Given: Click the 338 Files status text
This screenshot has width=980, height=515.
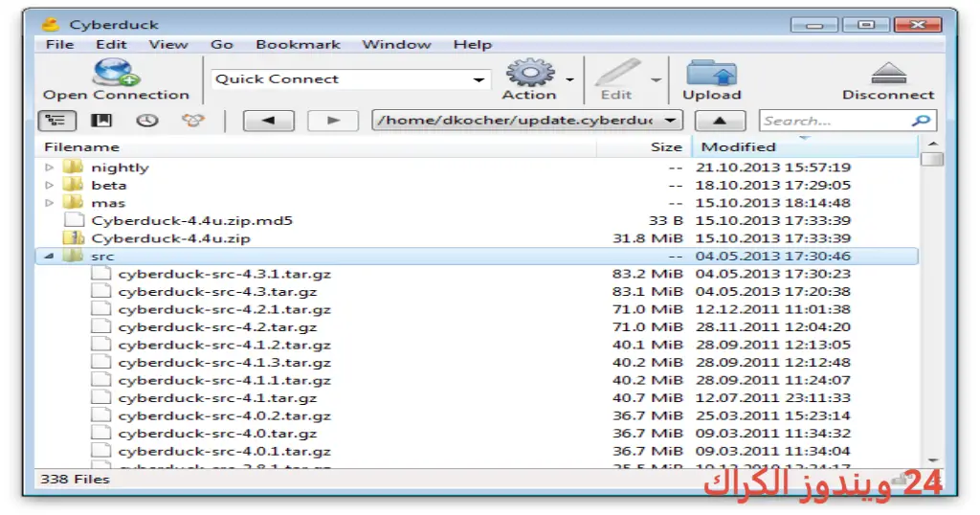Looking at the screenshot, I should pos(75,479).
